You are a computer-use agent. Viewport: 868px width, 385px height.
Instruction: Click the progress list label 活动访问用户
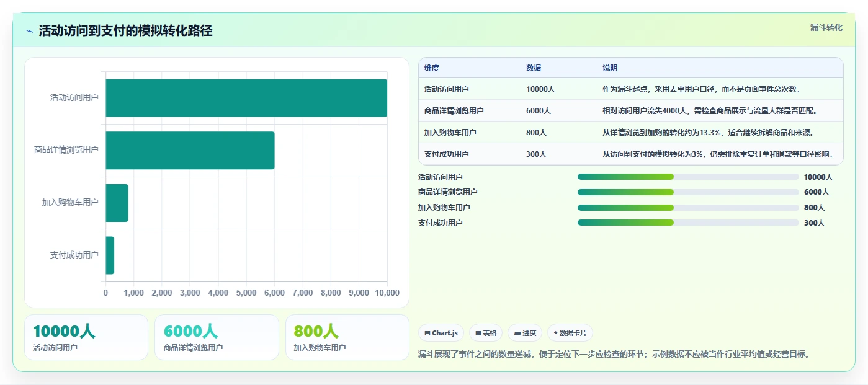pos(441,177)
